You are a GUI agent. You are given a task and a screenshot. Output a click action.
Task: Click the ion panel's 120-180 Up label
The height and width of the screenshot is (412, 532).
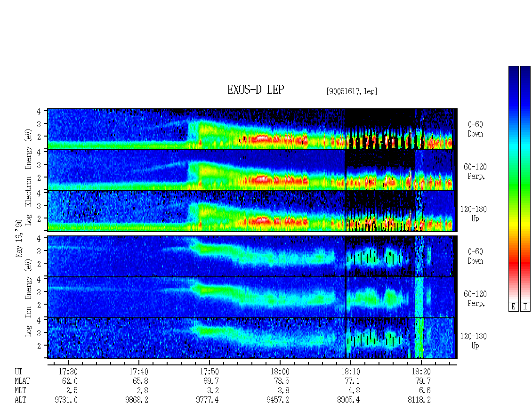pos(473,341)
